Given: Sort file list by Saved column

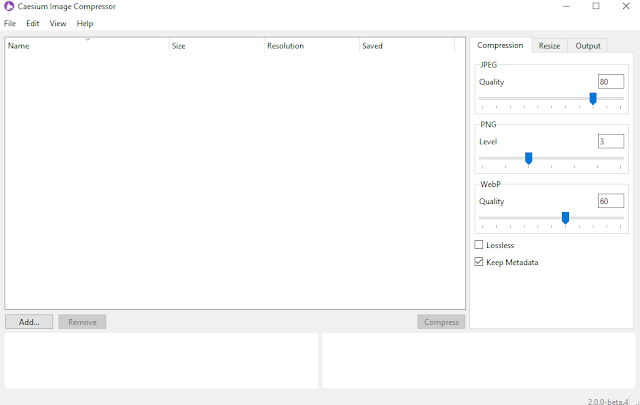Looking at the screenshot, I should coord(407,46).
